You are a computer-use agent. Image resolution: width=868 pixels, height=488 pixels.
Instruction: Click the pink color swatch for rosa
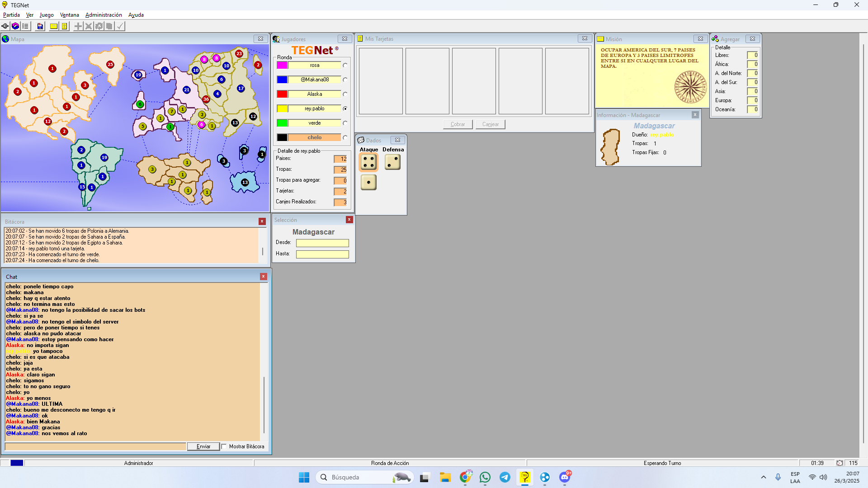282,66
